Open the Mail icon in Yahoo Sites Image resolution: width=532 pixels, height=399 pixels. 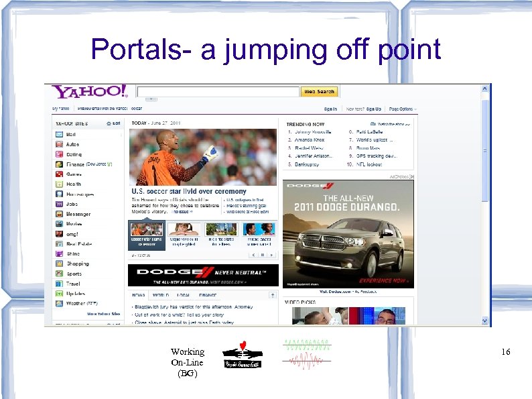(x=60, y=135)
